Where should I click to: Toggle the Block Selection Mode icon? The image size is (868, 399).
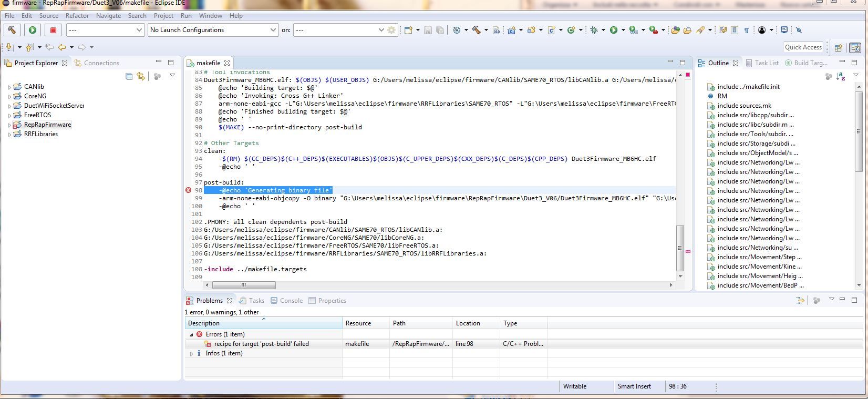pyautogui.click(x=735, y=30)
